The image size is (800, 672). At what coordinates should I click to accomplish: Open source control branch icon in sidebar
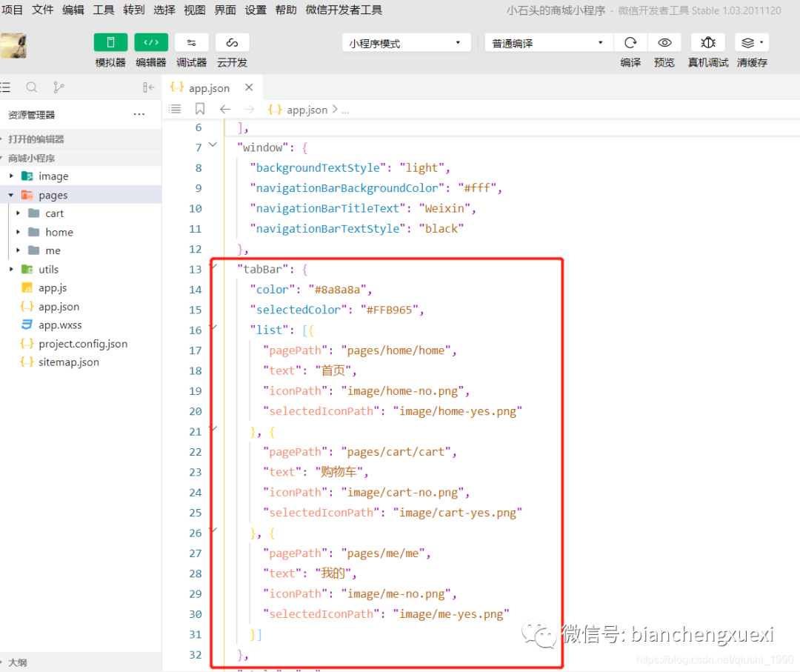pyautogui.click(x=59, y=87)
